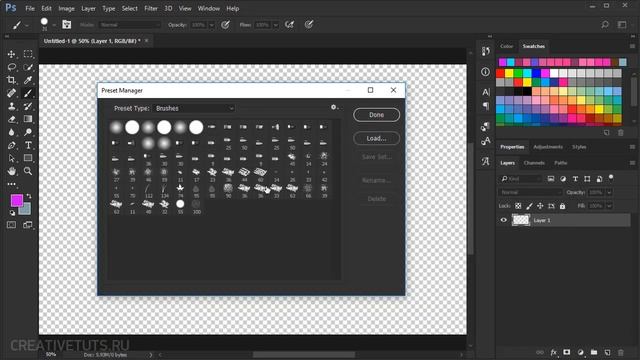Select the Rectangle shape tool
The width and height of the screenshot is (640, 360).
pyautogui.click(x=28, y=158)
